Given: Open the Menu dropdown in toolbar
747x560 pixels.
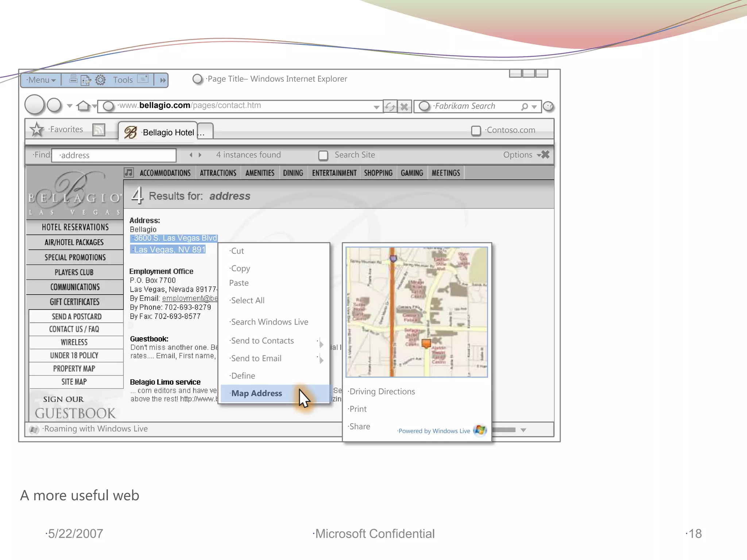Looking at the screenshot, I should coord(42,80).
